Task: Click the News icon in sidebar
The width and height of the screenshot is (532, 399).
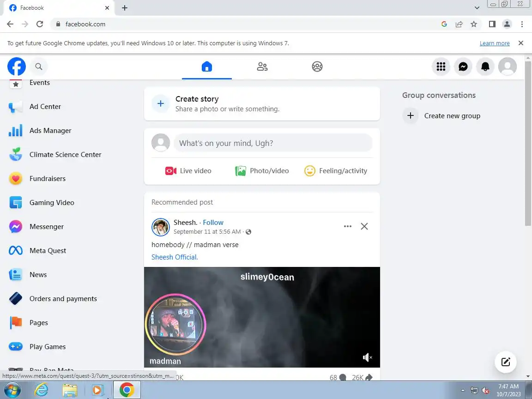Action: [x=15, y=275]
